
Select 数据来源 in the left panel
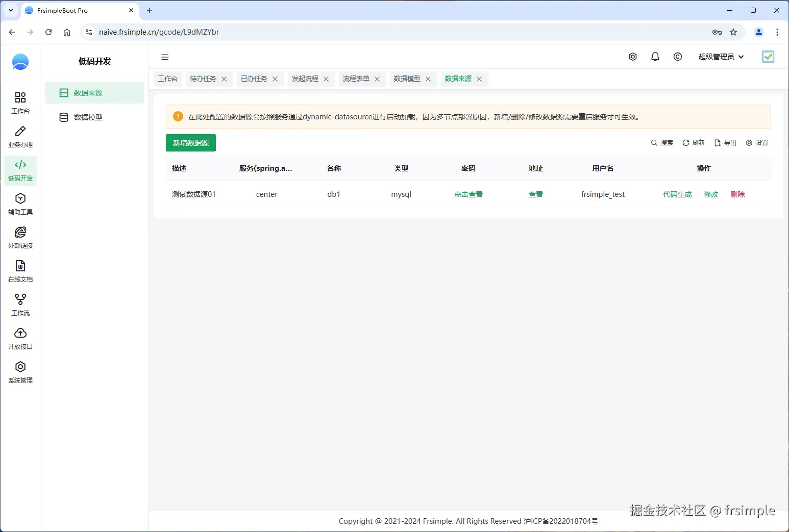(87, 93)
